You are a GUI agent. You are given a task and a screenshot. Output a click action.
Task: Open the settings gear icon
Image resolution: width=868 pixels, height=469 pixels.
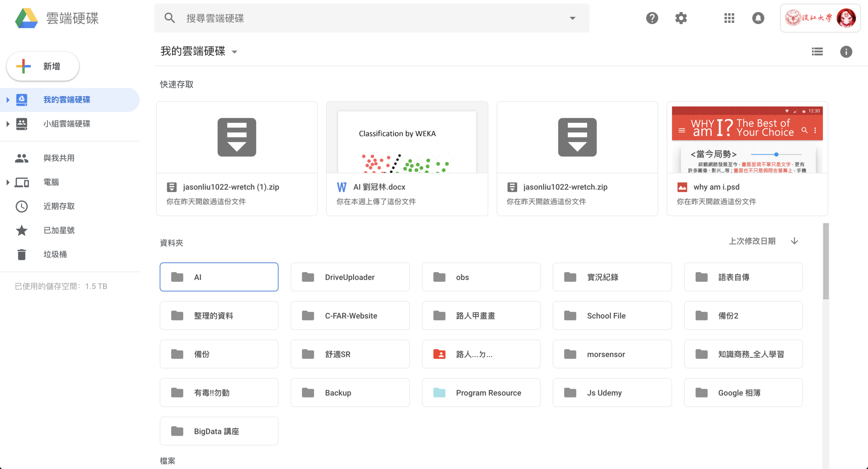point(681,18)
